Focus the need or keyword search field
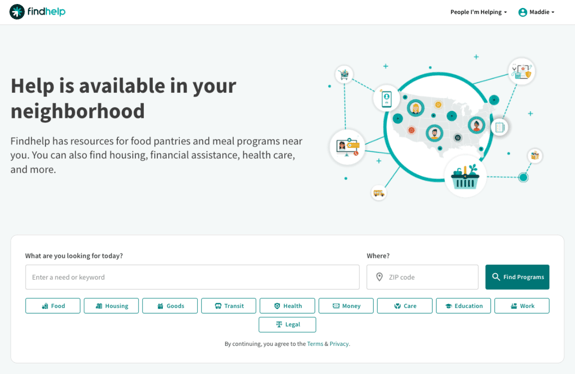 pyautogui.click(x=192, y=277)
